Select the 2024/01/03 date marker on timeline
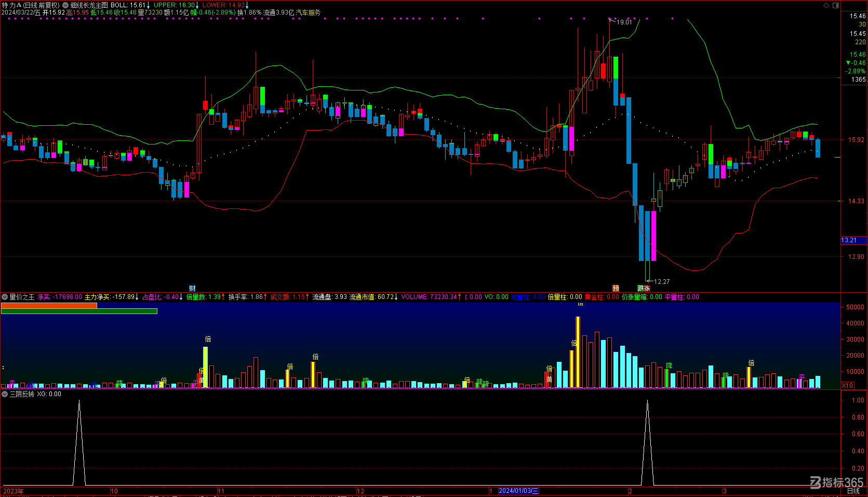This screenshot has width=868, height=497. [x=518, y=491]
